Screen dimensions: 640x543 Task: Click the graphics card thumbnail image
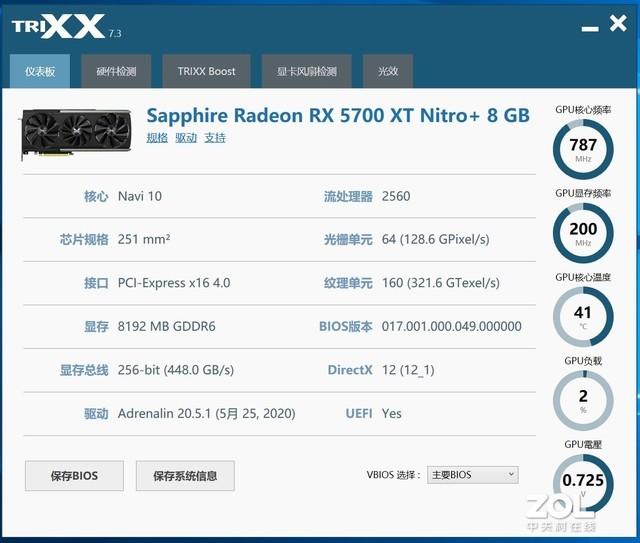pyautogui.click(x=76, y=134)
